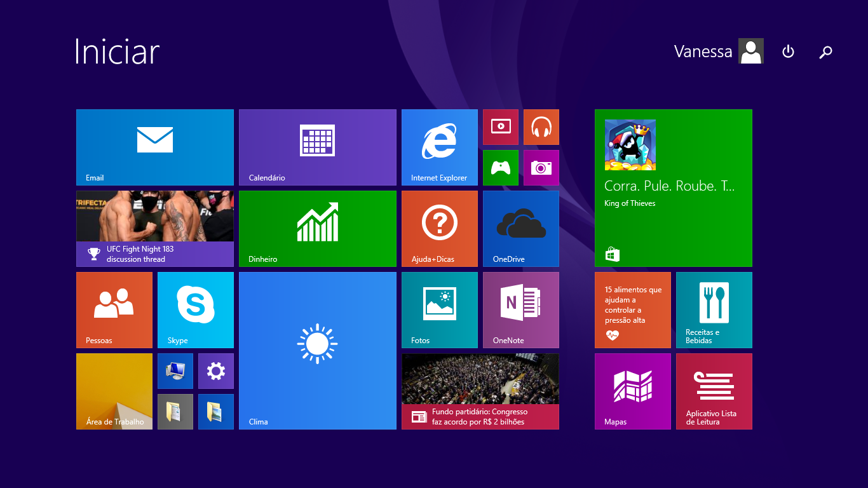
Task: Open the OneDrive tile
Action: [521, 229]
